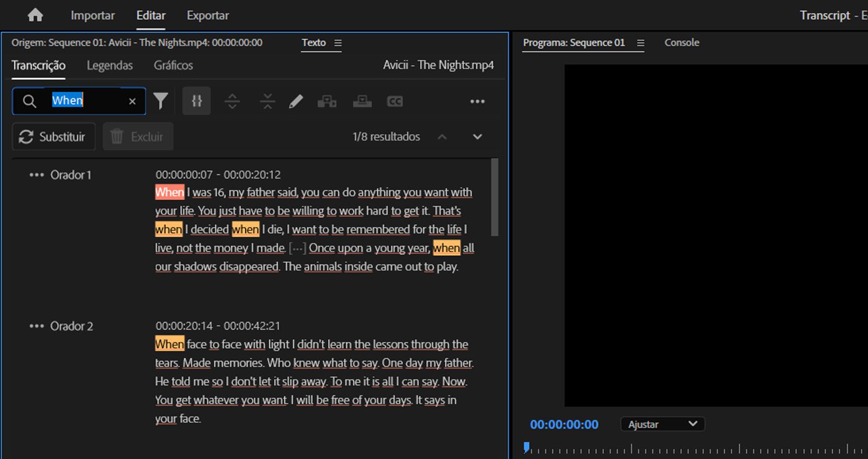The width and height of the screenshot is (868, 459).
Task: Select the Texto panel tab
Action: point(314,42)
